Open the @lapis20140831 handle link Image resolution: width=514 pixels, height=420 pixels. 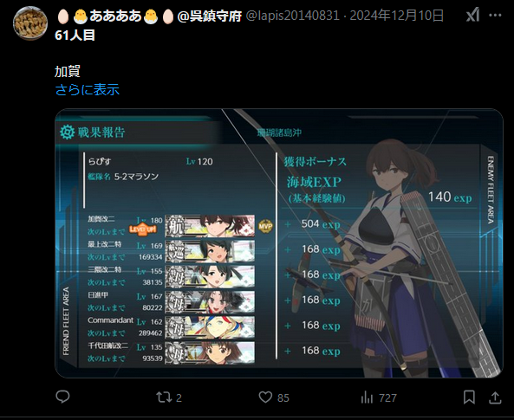[x=292, y=16]
